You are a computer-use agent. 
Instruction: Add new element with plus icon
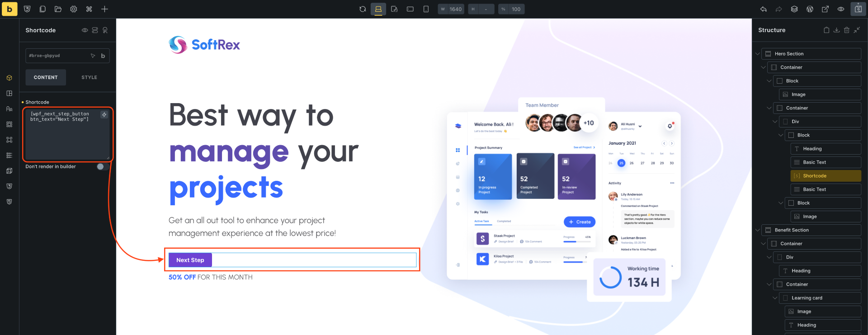(x=104, y=9)
